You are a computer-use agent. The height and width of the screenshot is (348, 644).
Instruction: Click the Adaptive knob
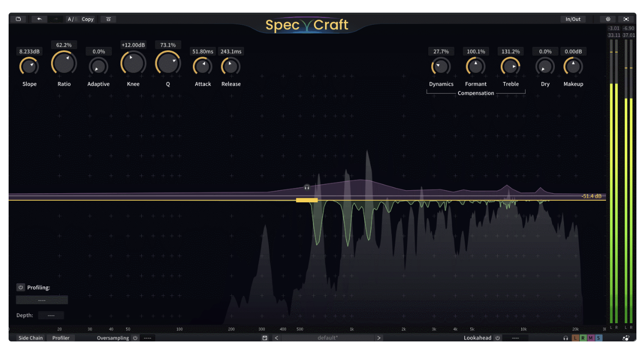98,66
